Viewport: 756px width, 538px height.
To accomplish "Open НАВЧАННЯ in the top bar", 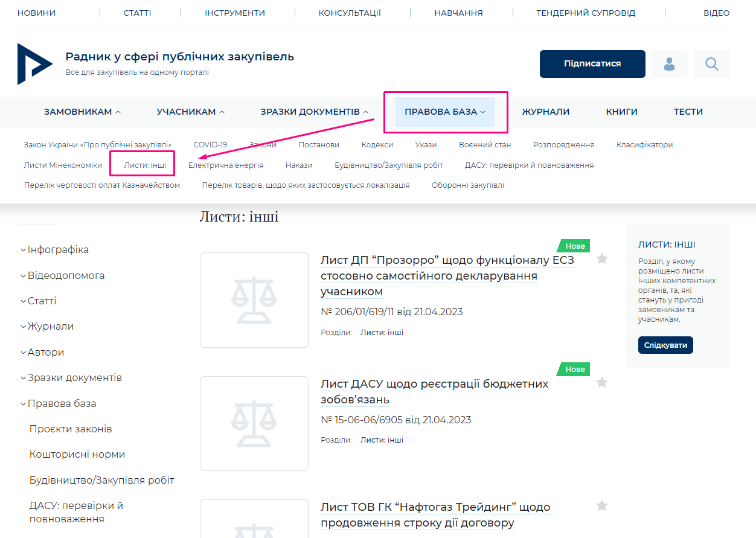I will pyautogui.click(x=458, y=13).
